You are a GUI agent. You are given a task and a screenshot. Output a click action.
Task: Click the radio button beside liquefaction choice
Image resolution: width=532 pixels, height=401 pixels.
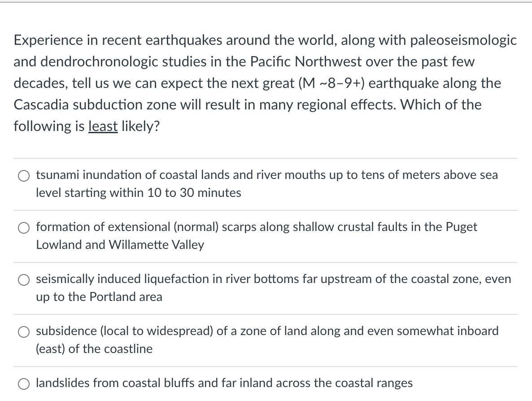24,279
